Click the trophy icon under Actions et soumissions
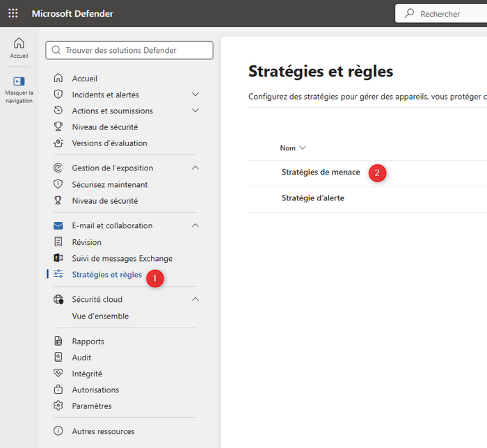The height and width of the screenshot is (448, 487). (x=58, y=127)
